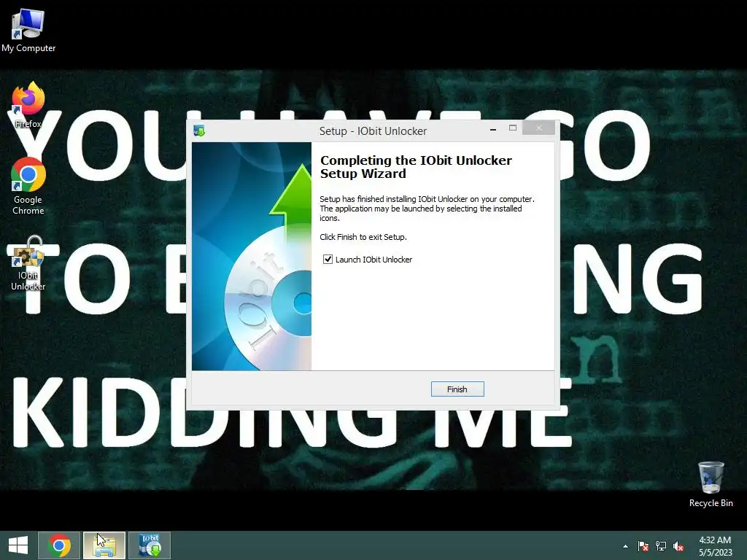Show hidden system tray icons arrow

tap(625, 546)
